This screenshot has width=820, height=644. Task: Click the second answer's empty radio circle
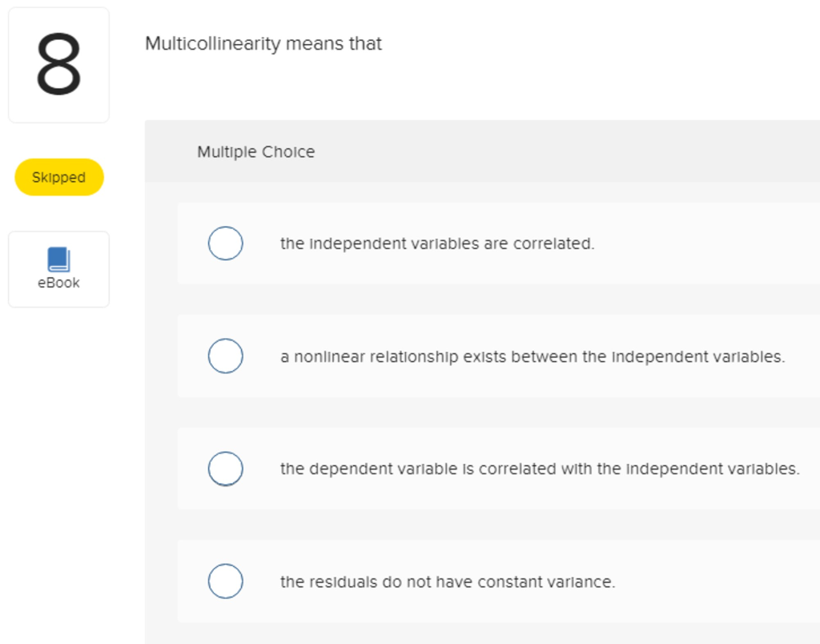[x=225, y=356]
